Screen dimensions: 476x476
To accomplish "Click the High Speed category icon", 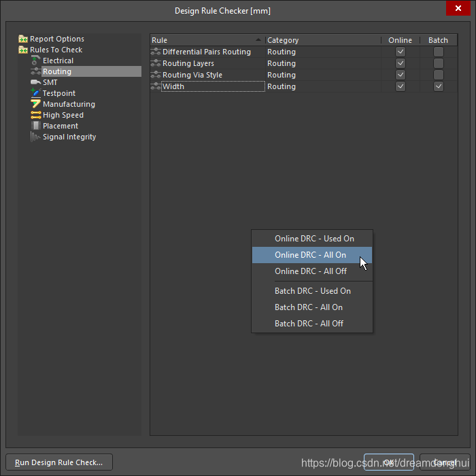I will pyautogui.click(x=35, y=115).
